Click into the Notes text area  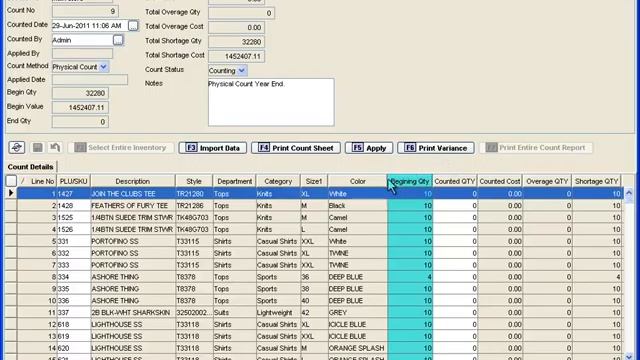[271, 102]
